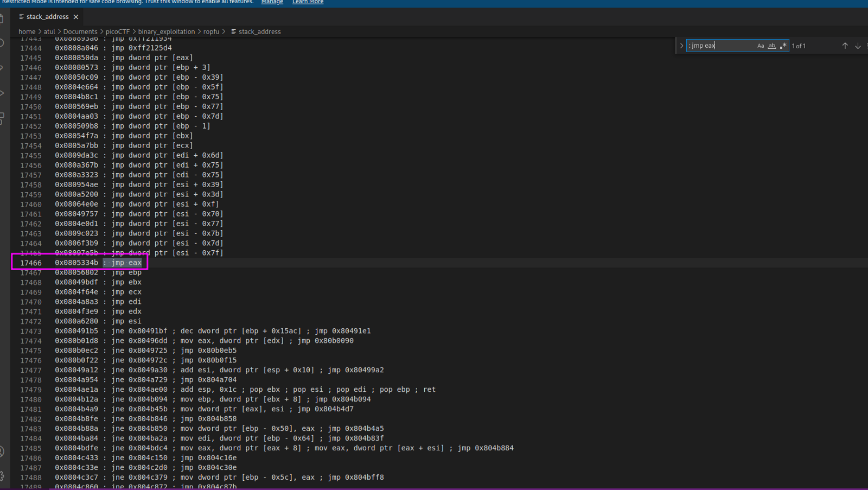
Task: Open the Search view in activity bar
Action: coord(2,43)
